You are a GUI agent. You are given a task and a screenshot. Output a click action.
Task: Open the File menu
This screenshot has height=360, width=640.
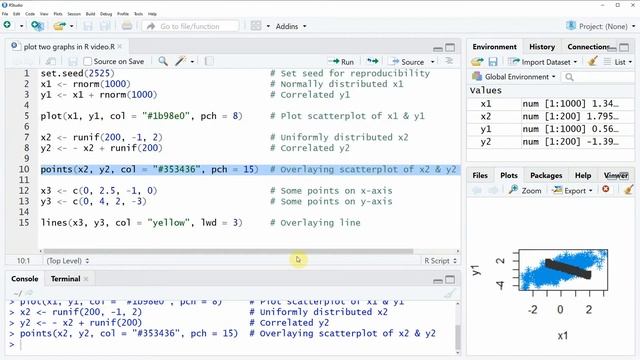pyautogui.click(x=5, y=14)
